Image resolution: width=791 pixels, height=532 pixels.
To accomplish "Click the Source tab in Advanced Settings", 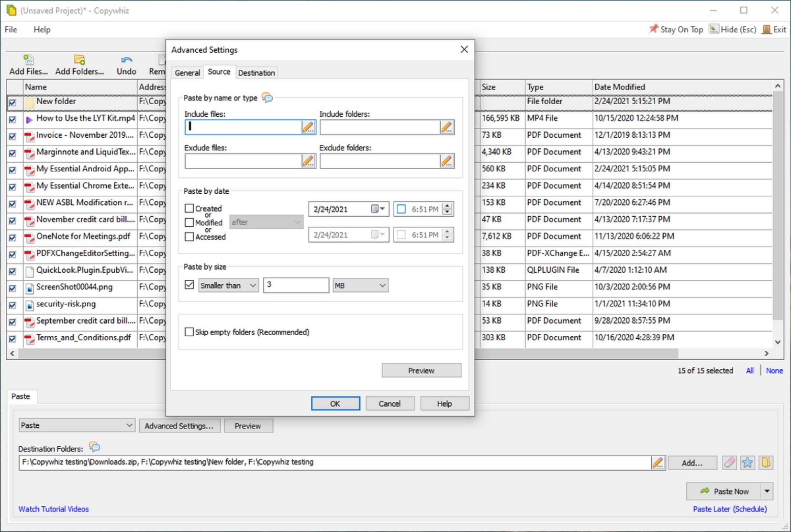I will (x=218, y=73).
